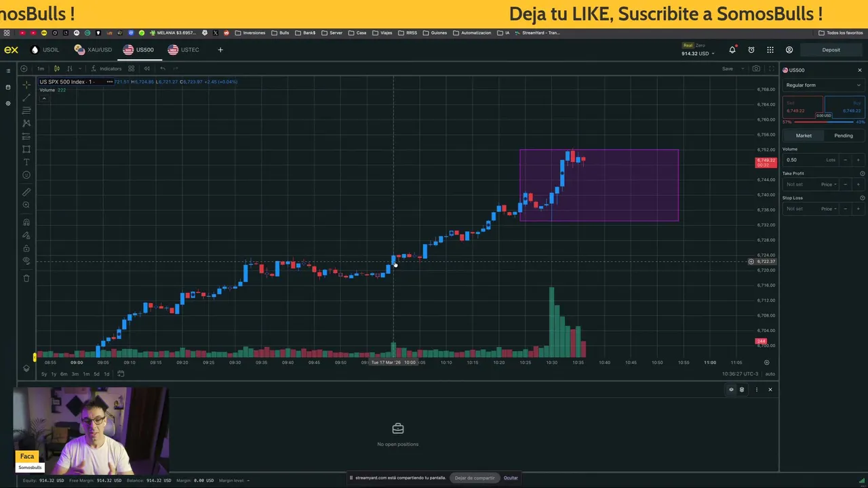This screenshot has height=488, width=868.
Task: Open the forecasting and measurement tools
Action: pos(26,136)
